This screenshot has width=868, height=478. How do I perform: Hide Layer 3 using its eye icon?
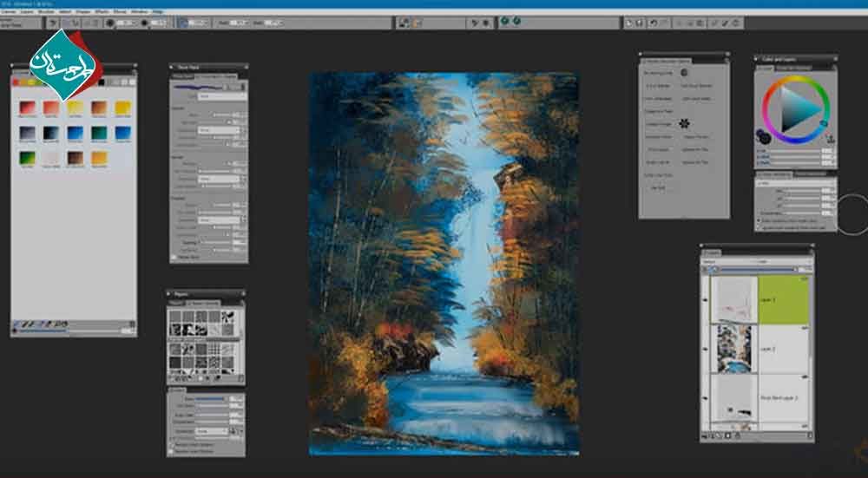point(705,300)
